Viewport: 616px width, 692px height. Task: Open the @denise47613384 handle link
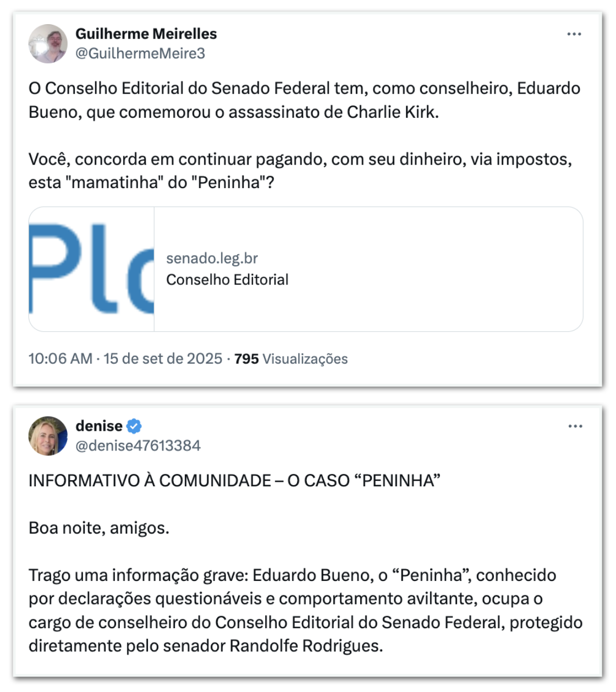click(x=137, y=446)
